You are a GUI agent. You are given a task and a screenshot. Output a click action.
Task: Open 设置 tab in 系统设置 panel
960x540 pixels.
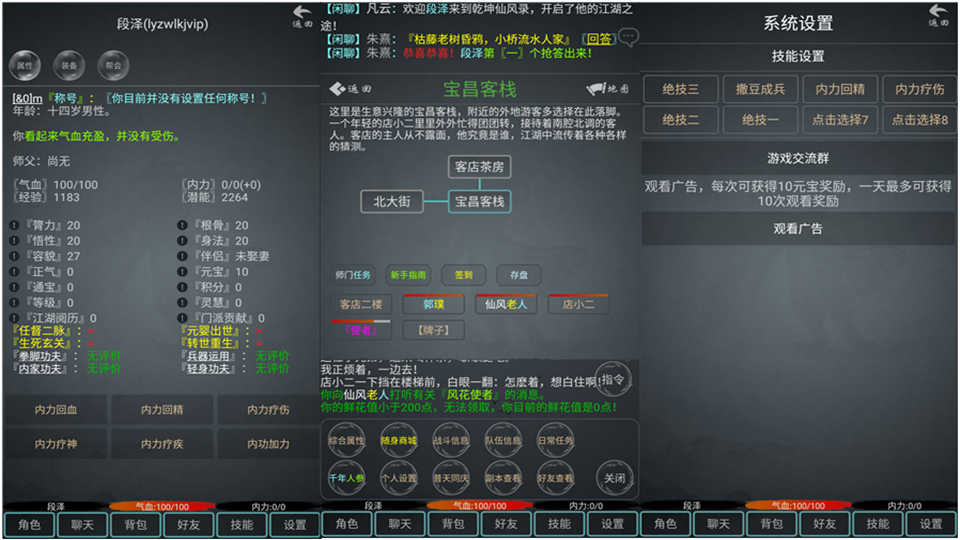click(931, 524)
